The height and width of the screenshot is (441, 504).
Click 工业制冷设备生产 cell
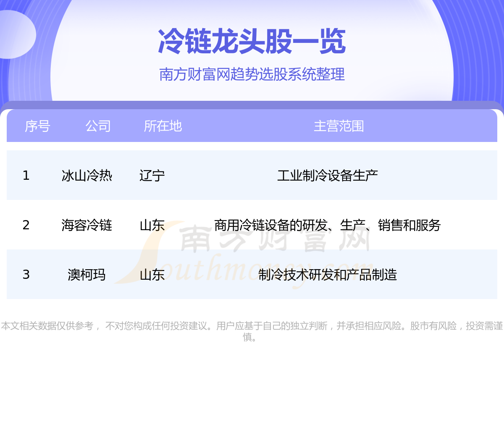(328, 176)
